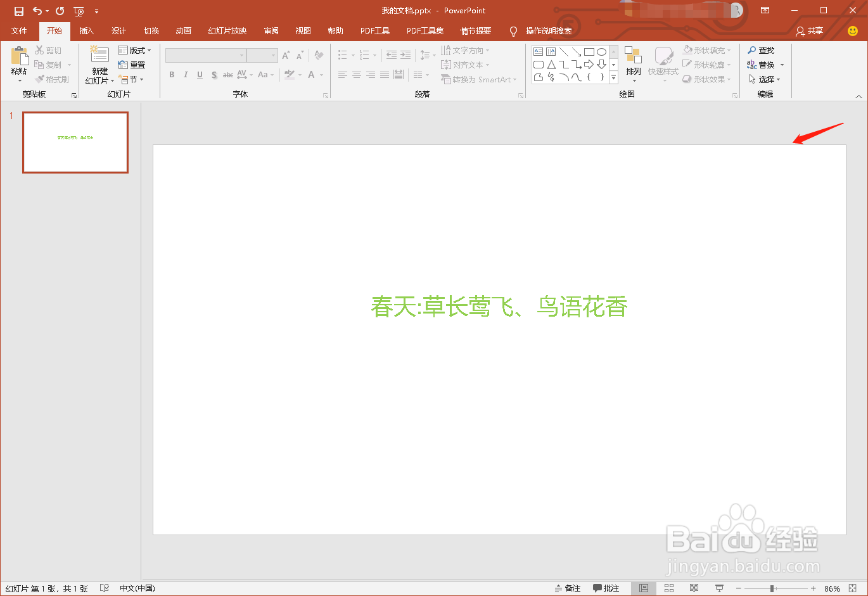Select the triangle shape in shapes gallery
This screenshot has height=596, width=868.
[551, 65]
